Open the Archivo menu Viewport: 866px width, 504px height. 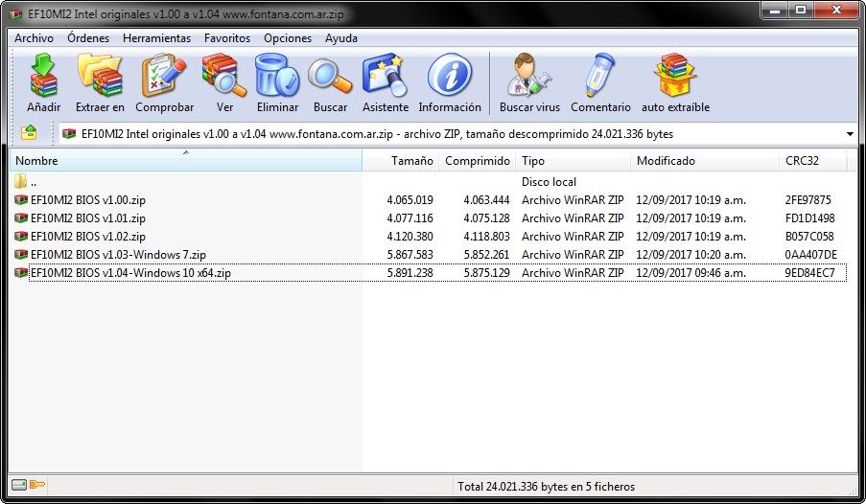click(34, 38)
